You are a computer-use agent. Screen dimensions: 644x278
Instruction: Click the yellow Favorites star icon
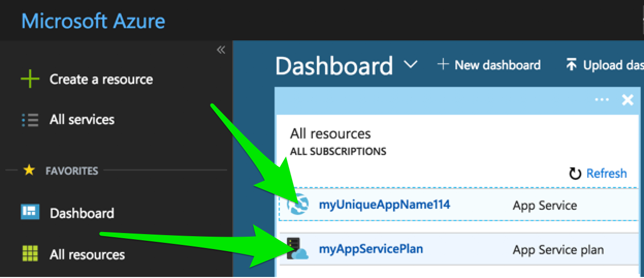pyautogui.click(x=29, y=170)
